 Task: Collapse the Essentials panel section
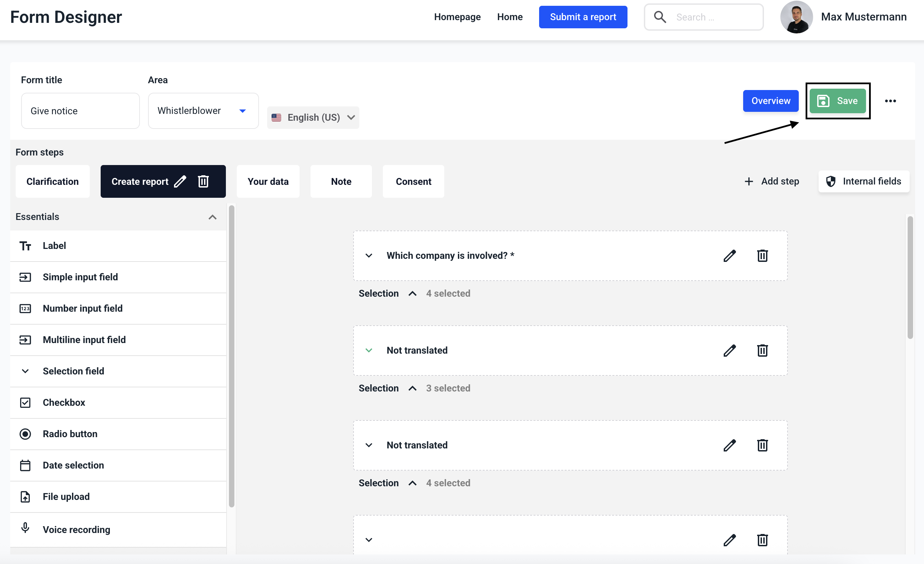pos(212,217)
